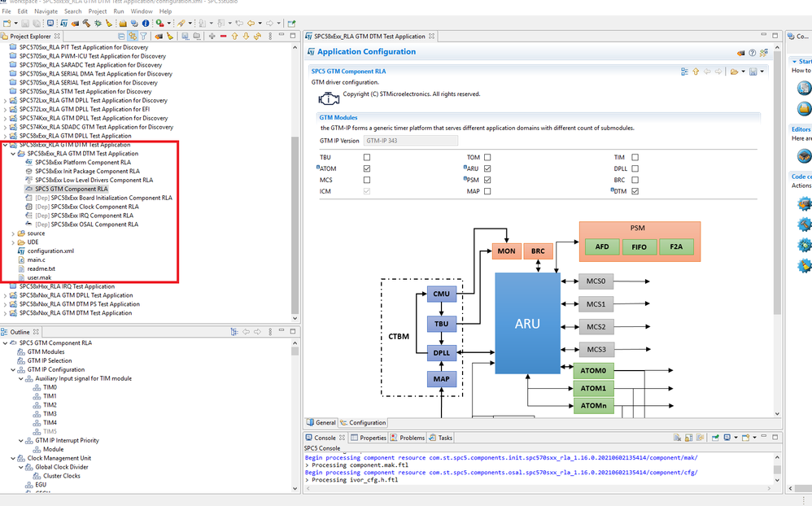
Task: Expand SPC58xNxx_RLA GTM DPLL Test Application project
Action: pos(6,296)
